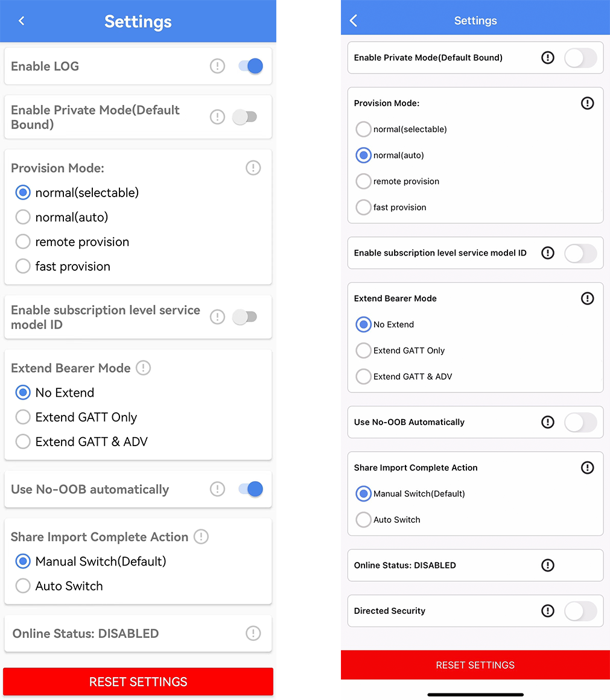This screenshot has width=610, height=700.
Task: Go back using left screen's back arrow
Action: point(21,20)
